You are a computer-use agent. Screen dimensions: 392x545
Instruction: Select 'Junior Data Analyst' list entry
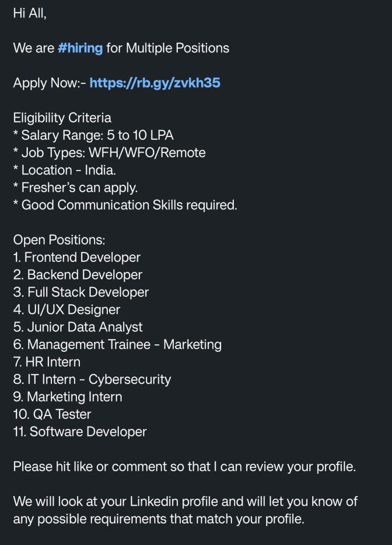78,327
